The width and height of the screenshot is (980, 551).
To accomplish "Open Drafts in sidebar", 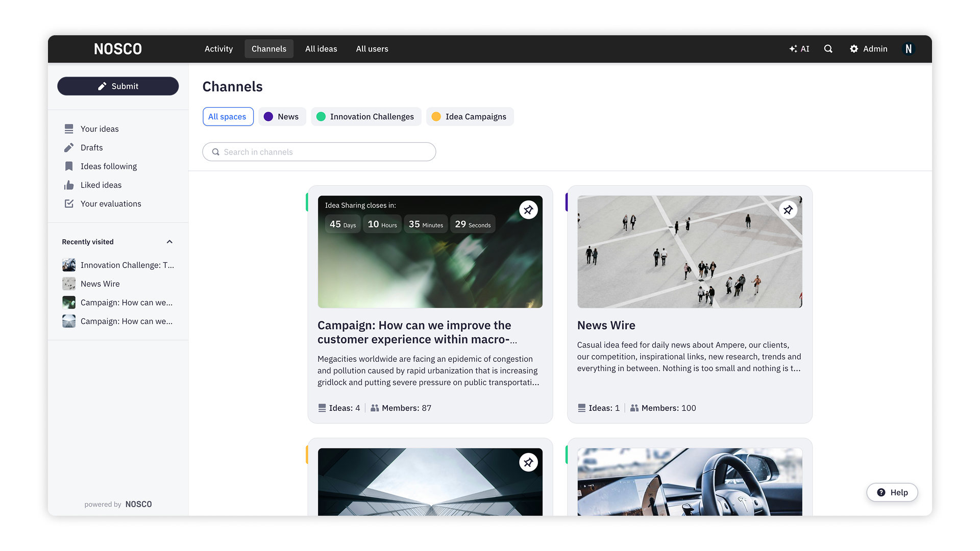I will pyautogui.click(x=92, y=147).
